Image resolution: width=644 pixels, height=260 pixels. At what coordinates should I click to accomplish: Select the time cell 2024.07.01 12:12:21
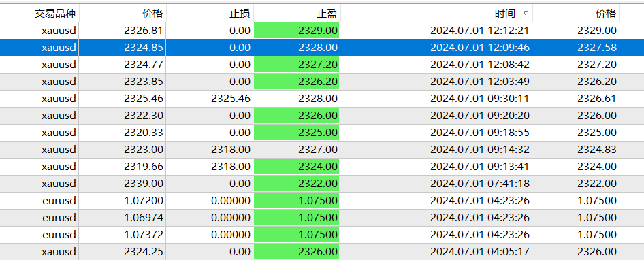(x=480, y=31)
